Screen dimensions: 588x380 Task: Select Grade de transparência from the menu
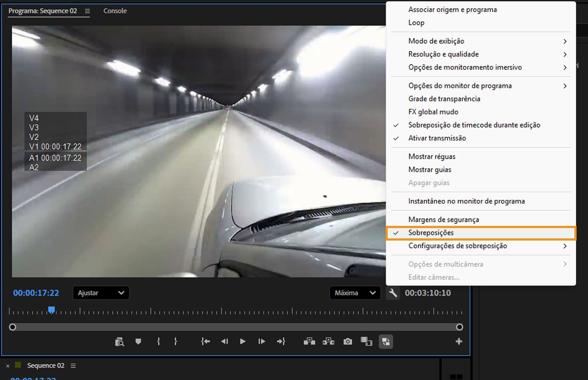(x=444, y=99)
